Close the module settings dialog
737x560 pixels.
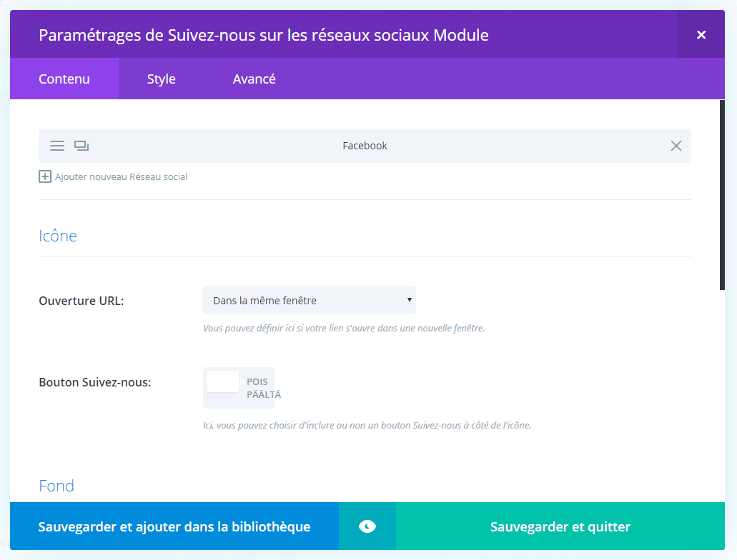point(701,34)
